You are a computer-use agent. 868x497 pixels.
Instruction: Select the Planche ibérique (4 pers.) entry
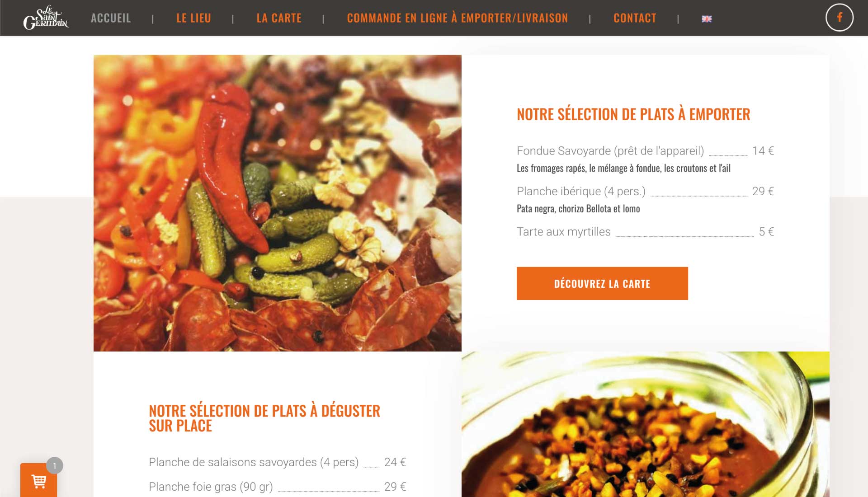(645, 200)
